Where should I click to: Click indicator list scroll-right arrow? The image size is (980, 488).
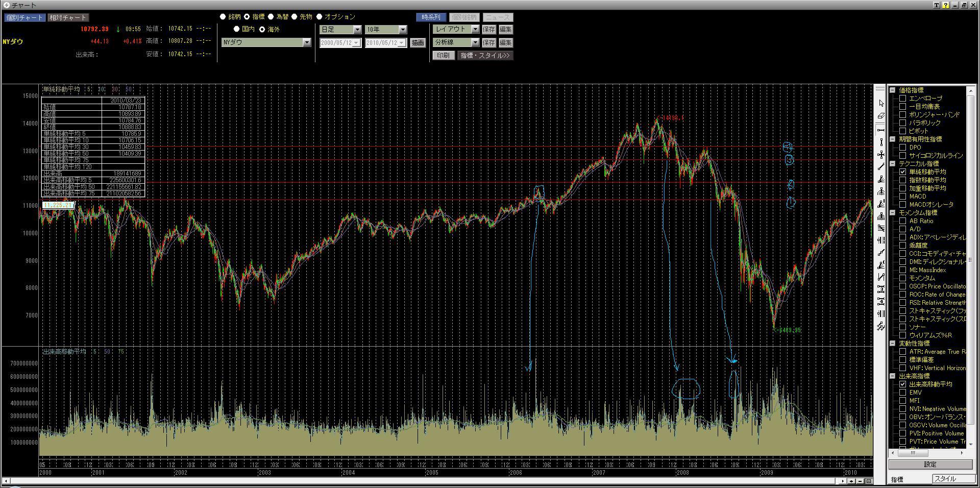(962, 453)
